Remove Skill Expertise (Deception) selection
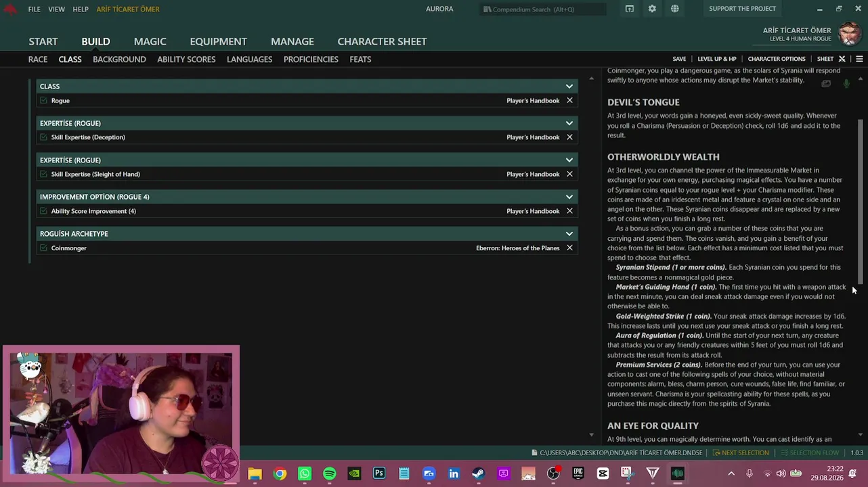The width and height of the screenshot is (868, 487). coord(569,137)
